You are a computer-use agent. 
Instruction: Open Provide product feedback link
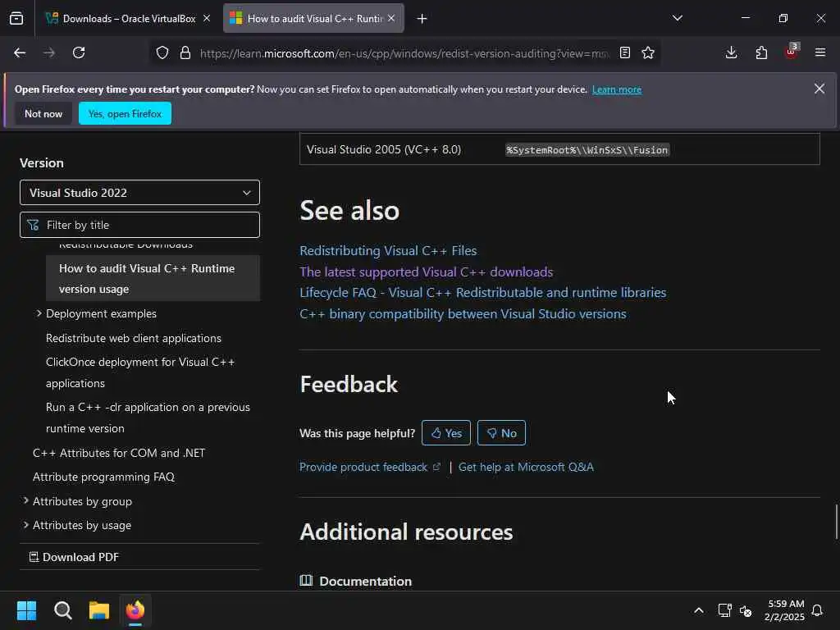click(369, 467)
